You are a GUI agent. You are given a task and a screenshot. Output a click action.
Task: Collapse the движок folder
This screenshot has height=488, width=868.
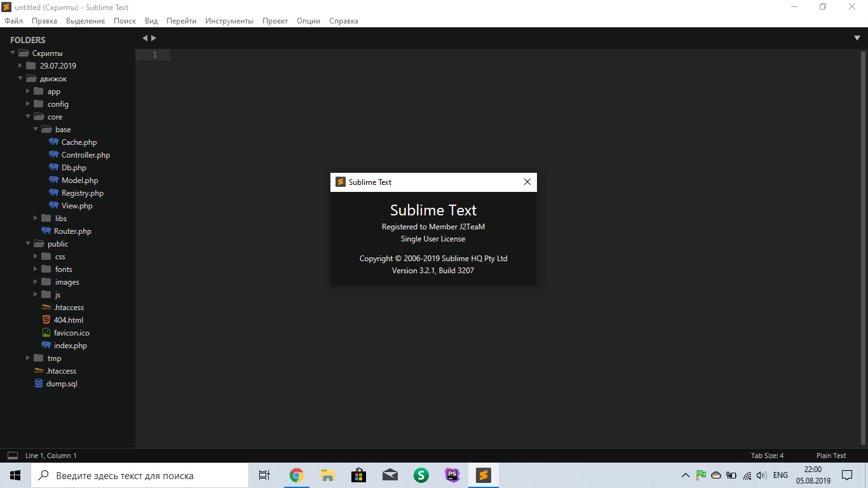(x=20, y=79)
